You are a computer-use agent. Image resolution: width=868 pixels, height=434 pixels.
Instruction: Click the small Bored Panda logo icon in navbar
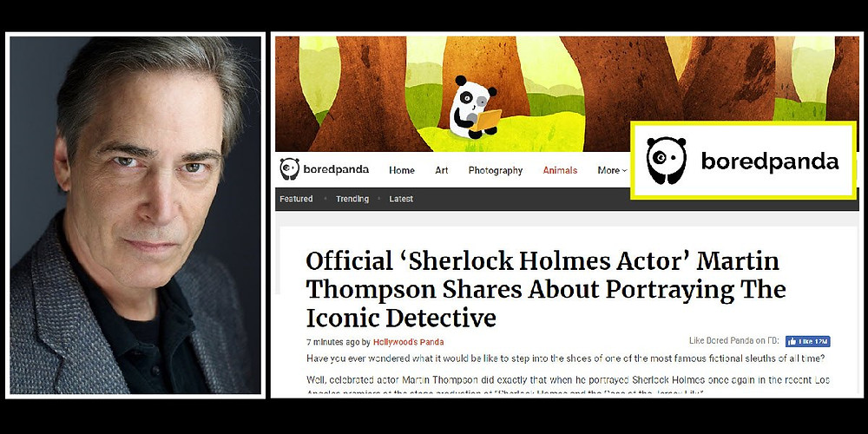click(289, 169)
